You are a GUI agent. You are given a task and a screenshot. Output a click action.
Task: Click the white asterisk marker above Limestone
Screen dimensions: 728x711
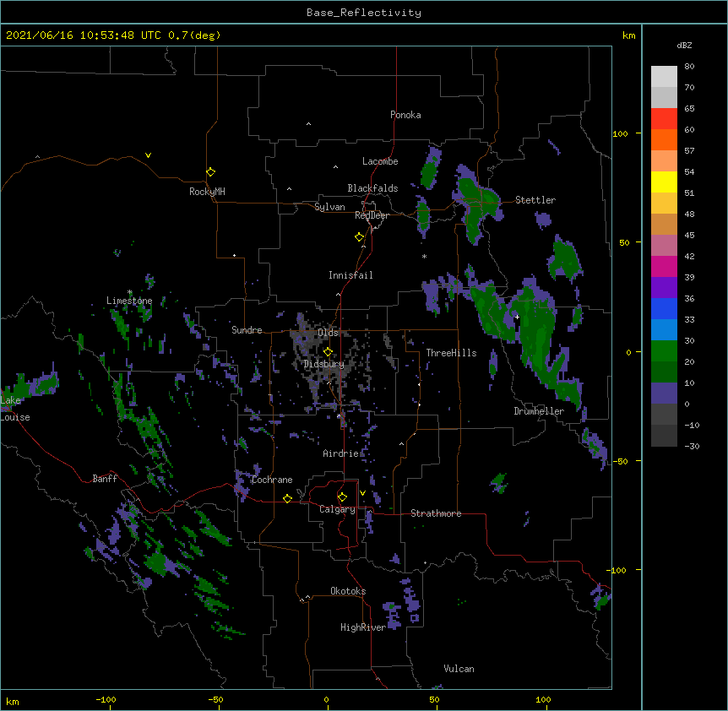130,292
